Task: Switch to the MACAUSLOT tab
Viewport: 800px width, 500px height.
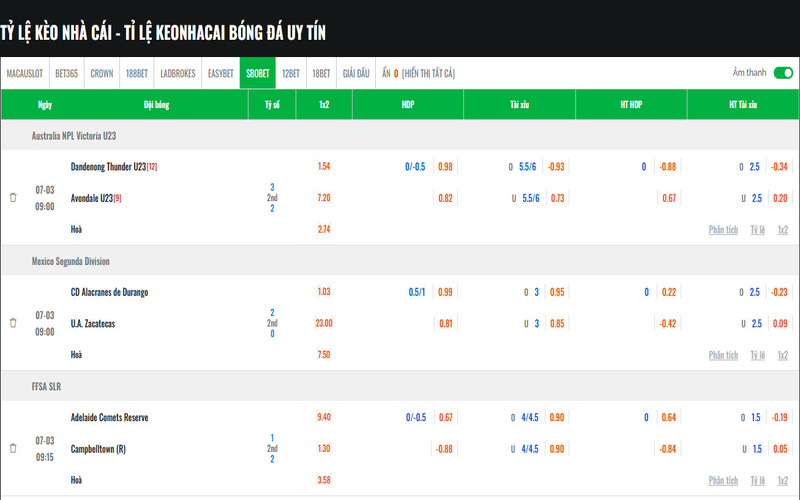Action: pos(24,74)
